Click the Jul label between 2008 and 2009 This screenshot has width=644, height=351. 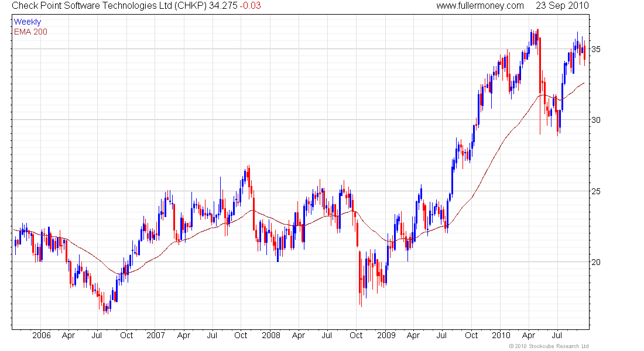coord(327,335)
